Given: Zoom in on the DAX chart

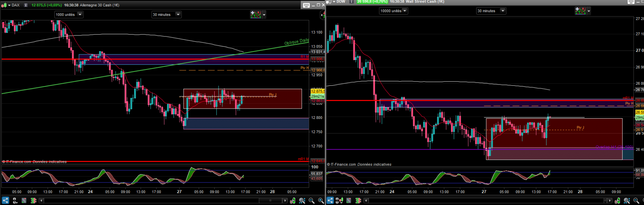Looking at the screenshot, I should click(321, 201).
